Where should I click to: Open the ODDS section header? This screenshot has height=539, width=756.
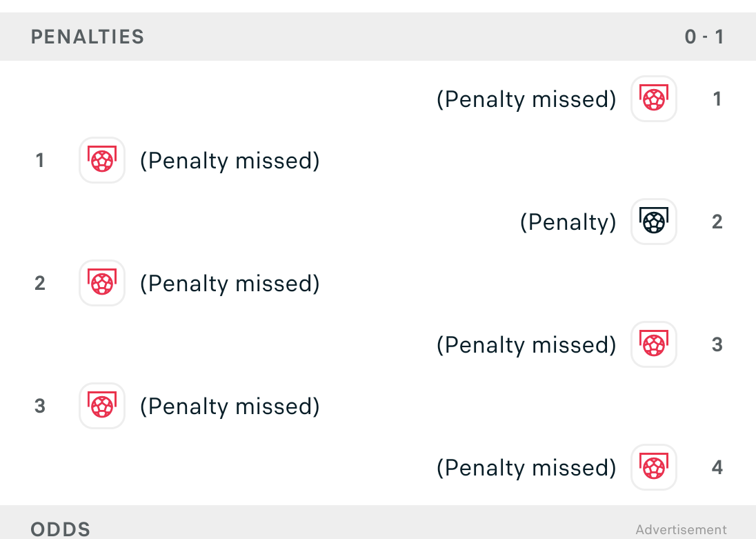tap(61, 529)
